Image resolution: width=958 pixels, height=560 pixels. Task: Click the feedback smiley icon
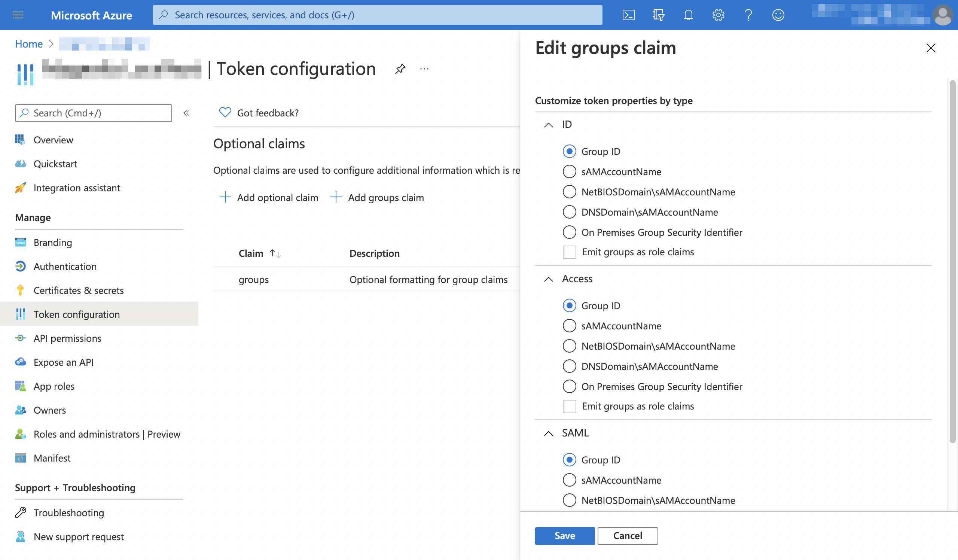point(778,15)
